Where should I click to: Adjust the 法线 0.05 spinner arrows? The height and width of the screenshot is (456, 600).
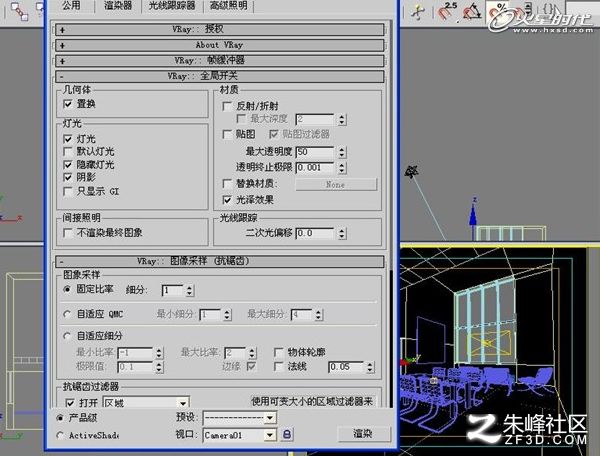370,367
